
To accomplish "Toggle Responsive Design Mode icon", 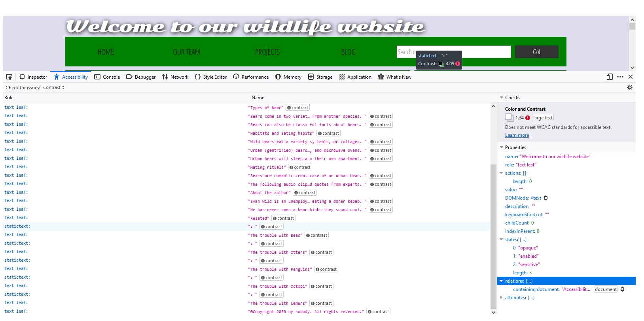I will tap(610, 77).
